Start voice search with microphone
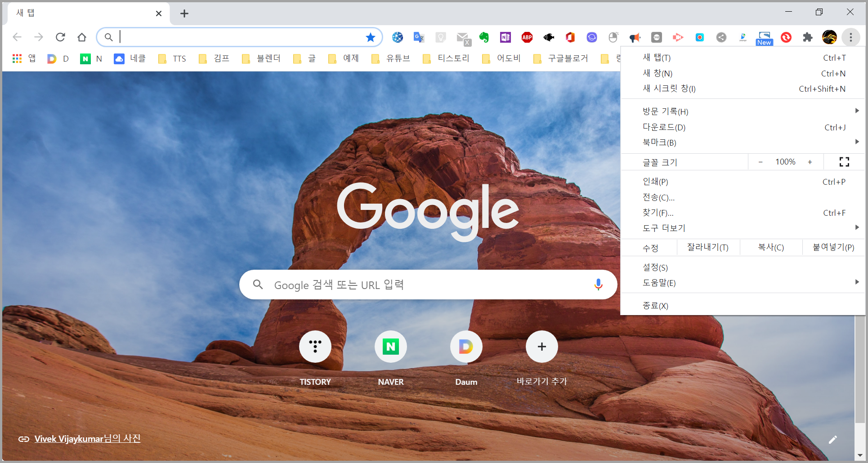 [x=598, y=285]
